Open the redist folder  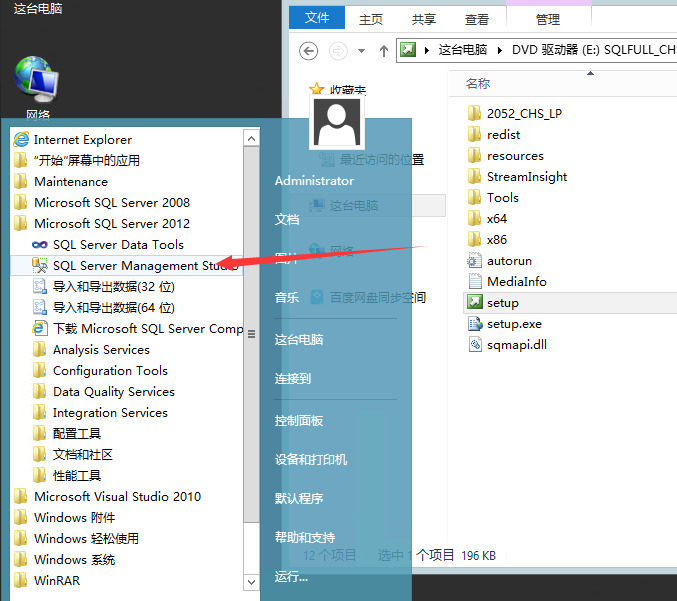tap(494, 135)
